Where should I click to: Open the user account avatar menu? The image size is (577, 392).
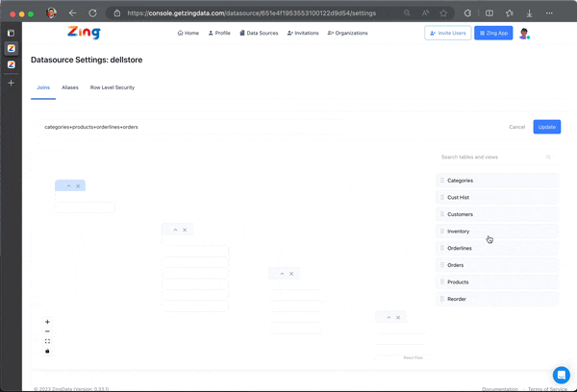pyautogui.click(x=524, y=34)
